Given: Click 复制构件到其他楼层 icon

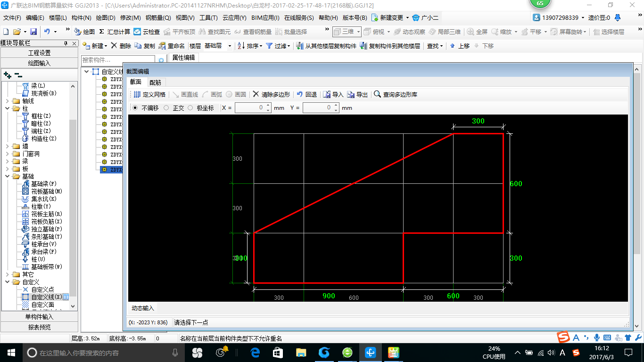Looking at the screenshot, I should tap(363, 46).
